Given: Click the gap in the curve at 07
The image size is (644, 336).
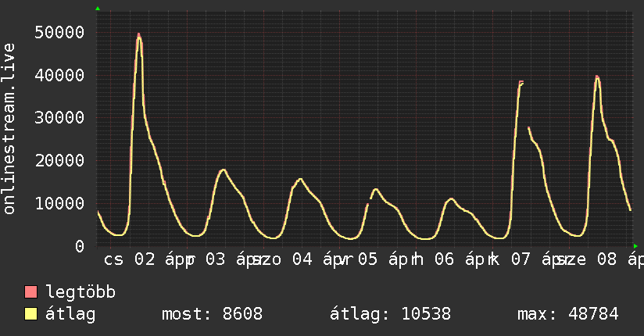Looking at the screenshot, I should pos(525,105).
